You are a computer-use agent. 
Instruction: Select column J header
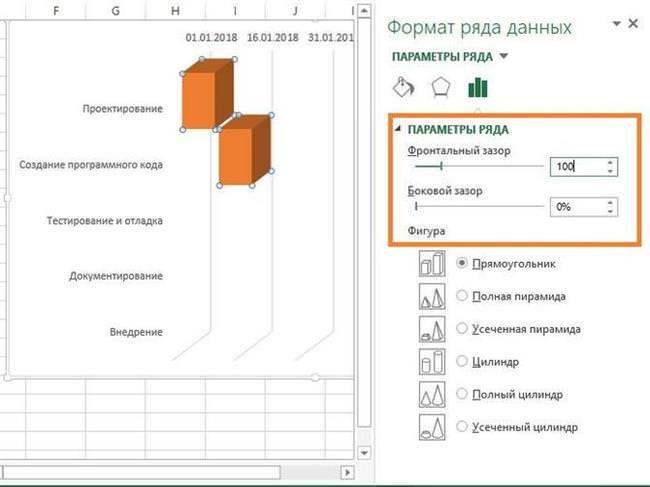point(295,11)
